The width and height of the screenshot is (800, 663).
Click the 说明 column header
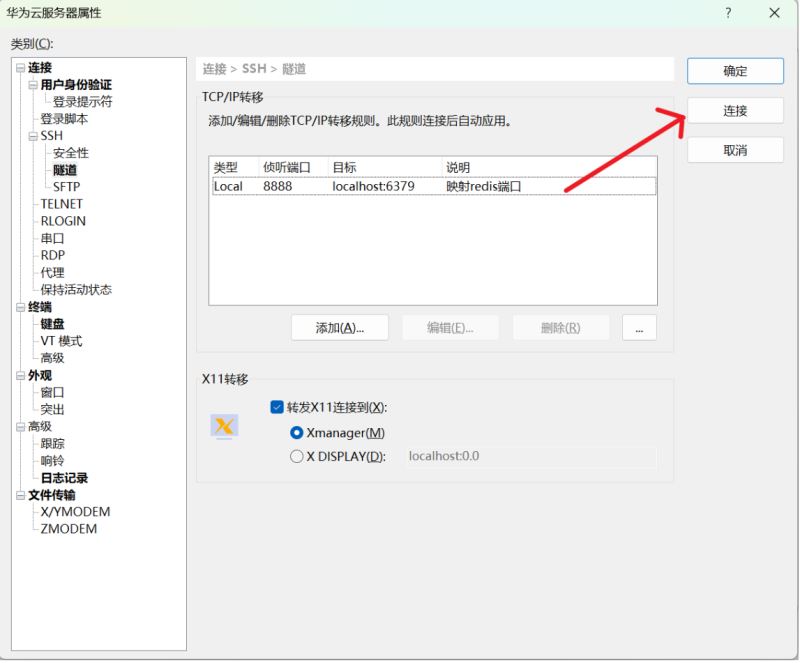pyautogui.click(x=549, y=167)
